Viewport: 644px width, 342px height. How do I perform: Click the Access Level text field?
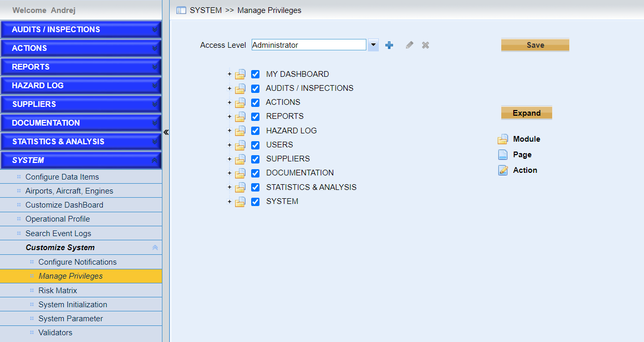click(x=309, y=45)
